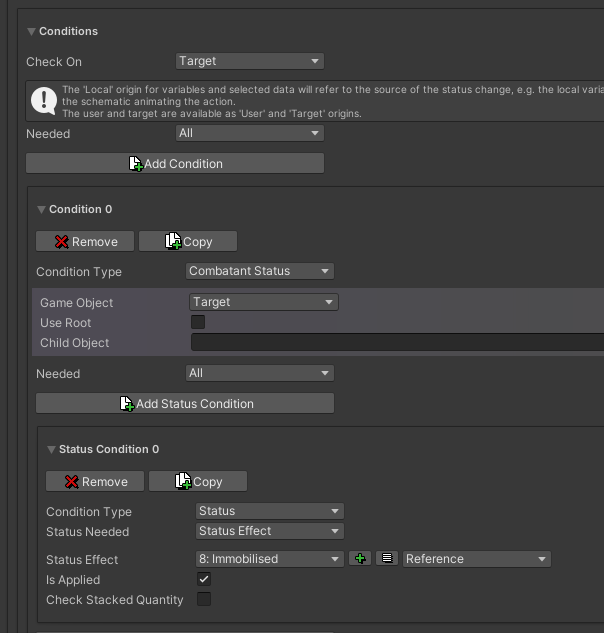Click the Add Condition button
Viewport: 604px width, 633px height.
175,163
